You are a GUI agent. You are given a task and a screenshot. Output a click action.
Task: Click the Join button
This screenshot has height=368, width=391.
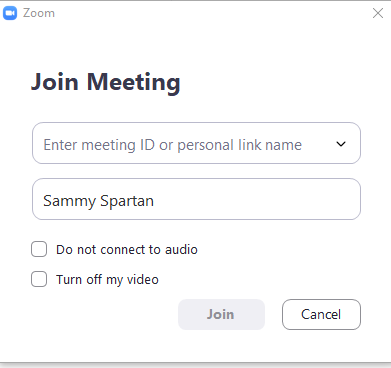point(221,314)
